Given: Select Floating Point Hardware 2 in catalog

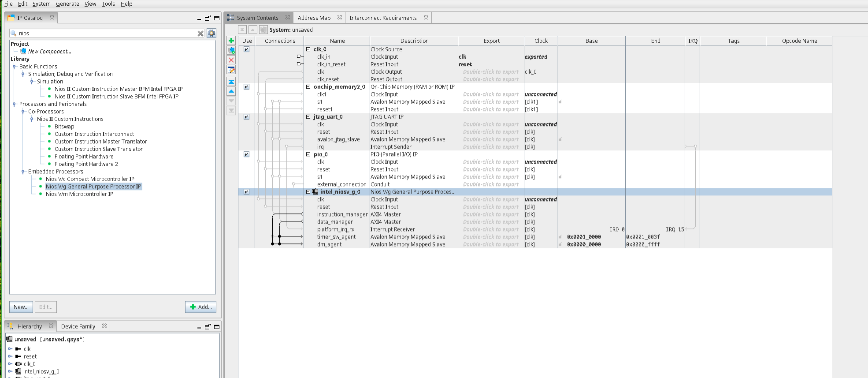Looking at the screenshot, I should (86, 164).
